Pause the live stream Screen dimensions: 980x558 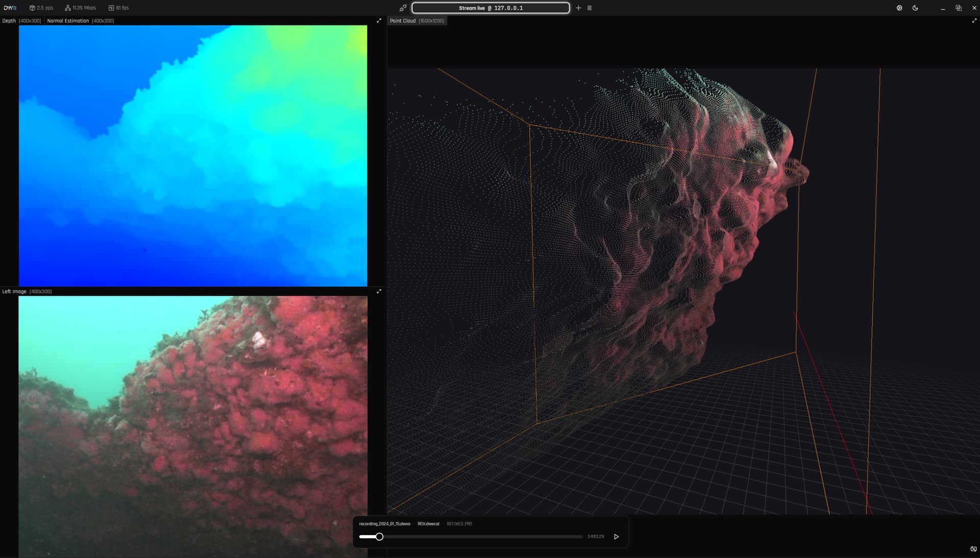pyautogui.click(x=590, y=8)
